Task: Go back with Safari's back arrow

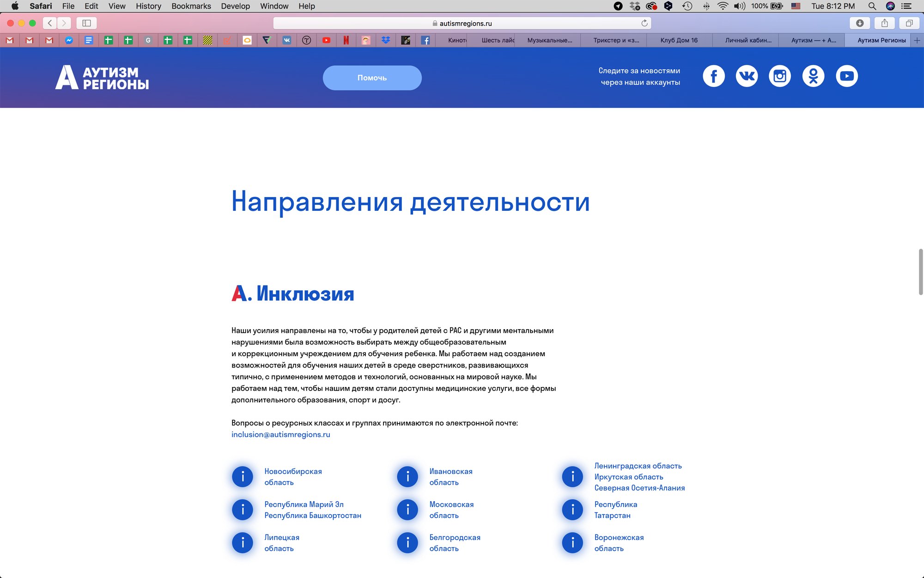Action: coord(50,23)
